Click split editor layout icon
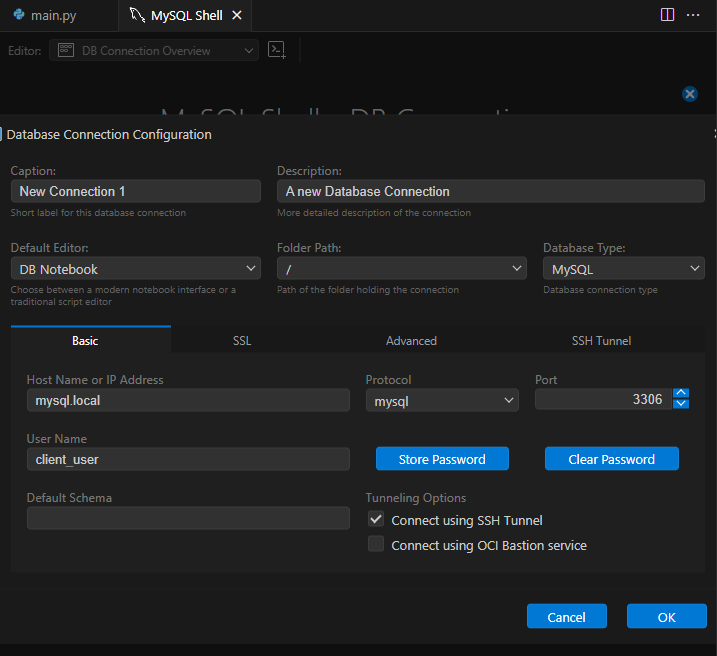 (667, 15)
